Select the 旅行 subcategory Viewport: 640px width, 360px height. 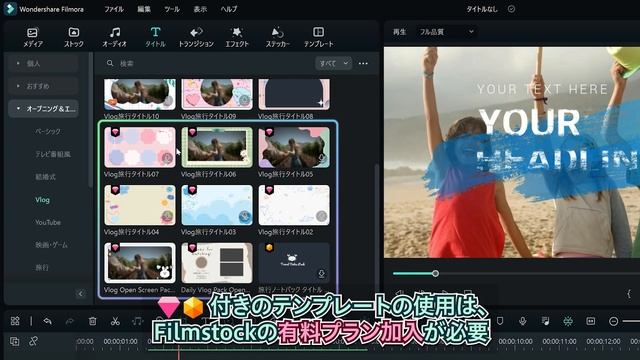[x=42, y=268]
